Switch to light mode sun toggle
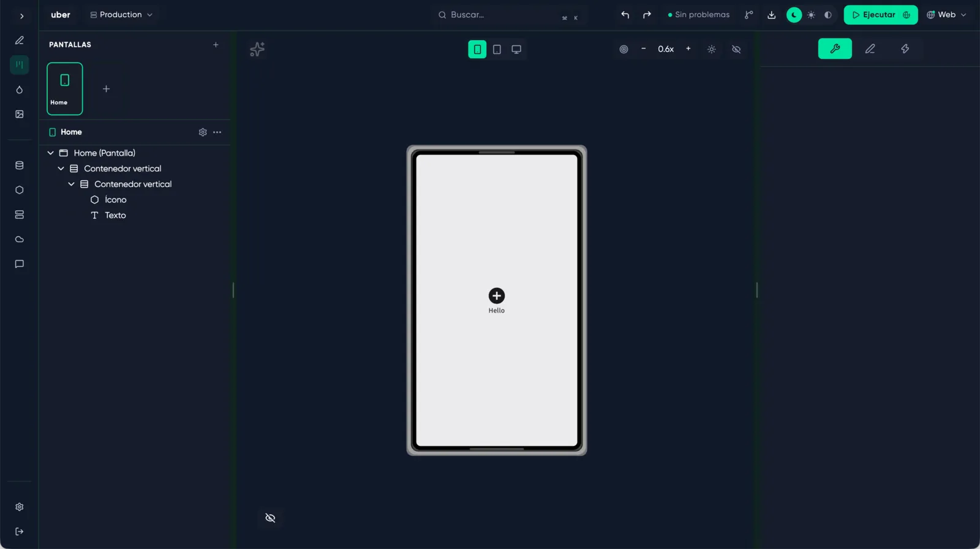 (x=811, y=15)
